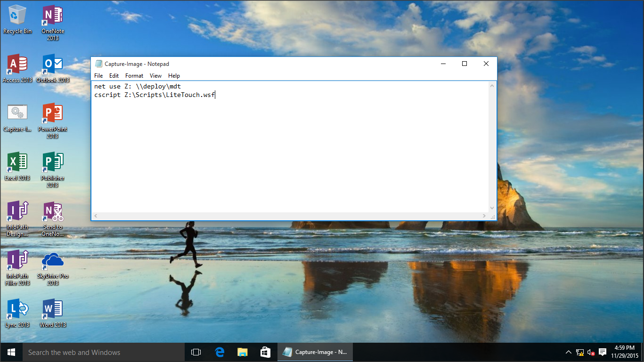Click the PowerPoint 2013 desktop icon

pos(52,114)
